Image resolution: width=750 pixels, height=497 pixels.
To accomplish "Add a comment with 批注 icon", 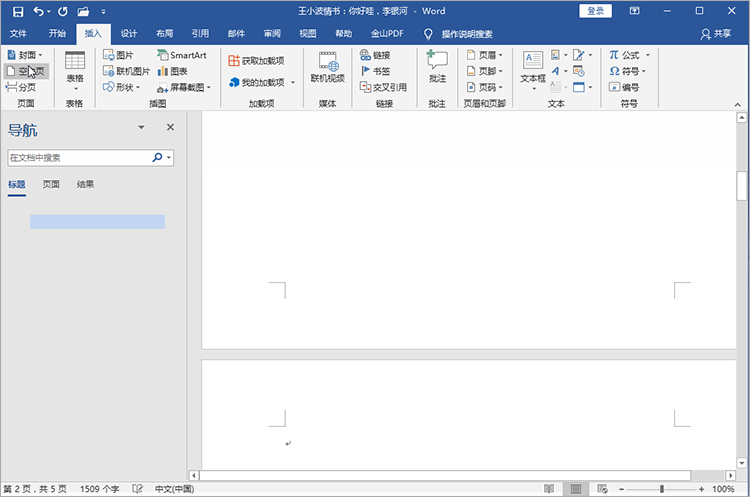I will pos(437,67).
